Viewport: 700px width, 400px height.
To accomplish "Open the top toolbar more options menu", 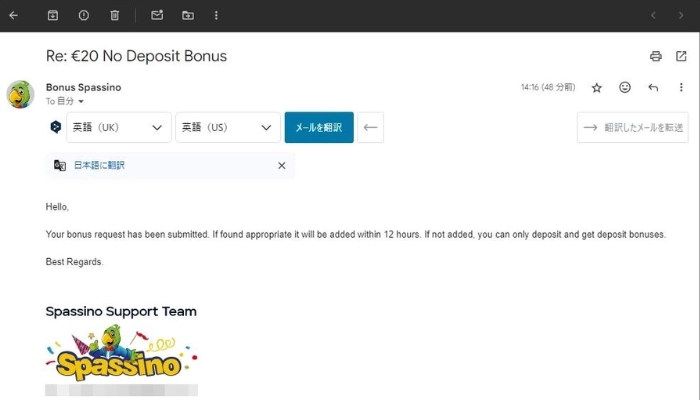I will click(217, 15).
